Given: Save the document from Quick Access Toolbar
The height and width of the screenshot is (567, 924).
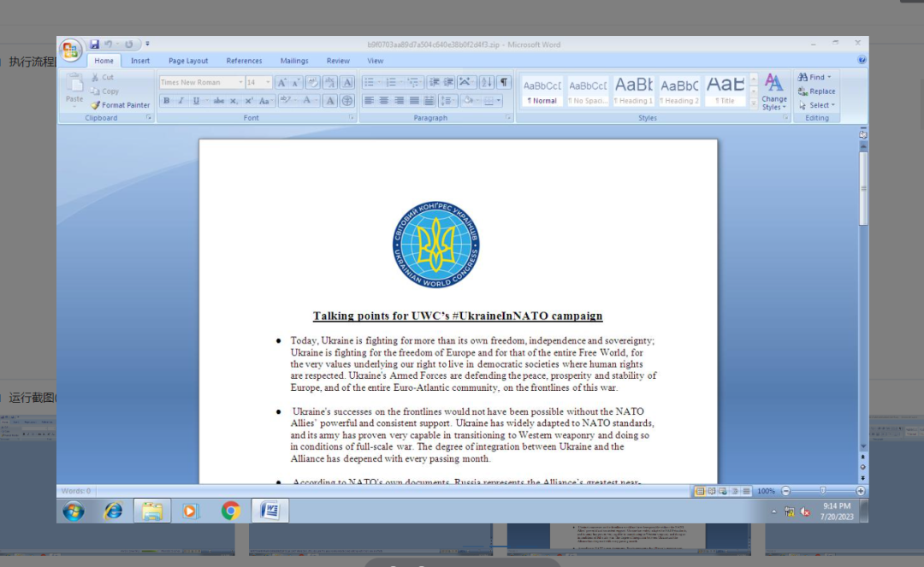Looking at the screenshot, I should 95,44.
